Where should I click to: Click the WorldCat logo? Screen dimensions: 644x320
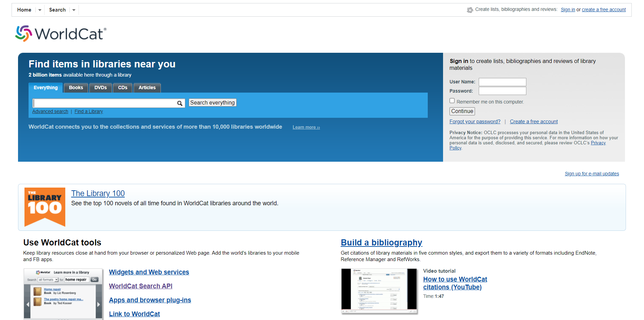61,34
